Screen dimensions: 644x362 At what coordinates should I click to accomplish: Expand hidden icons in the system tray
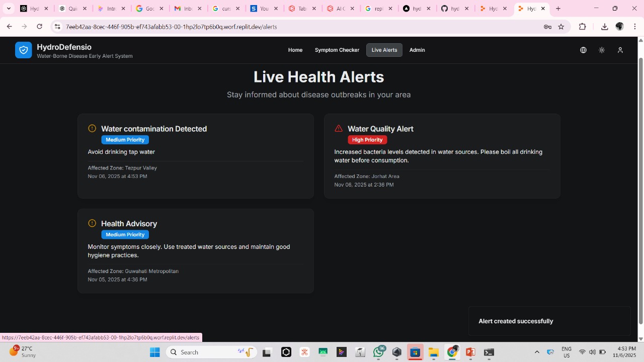[537, 352]
